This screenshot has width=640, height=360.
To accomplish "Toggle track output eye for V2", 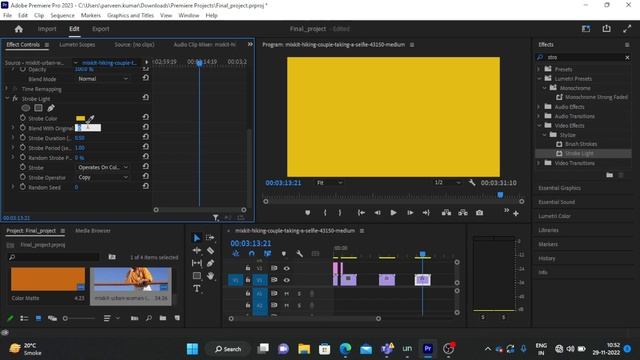I will [x=287, y=268].
